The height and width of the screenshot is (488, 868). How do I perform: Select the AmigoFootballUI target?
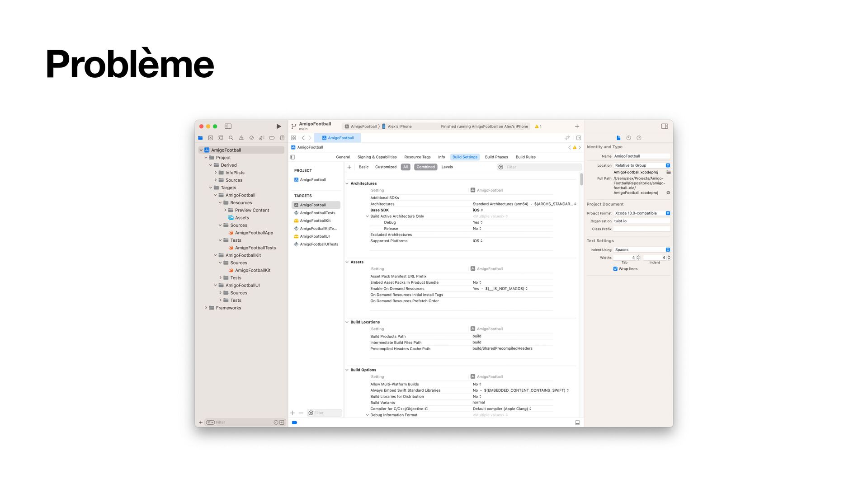pyautogui.click(x=316, y=237)
